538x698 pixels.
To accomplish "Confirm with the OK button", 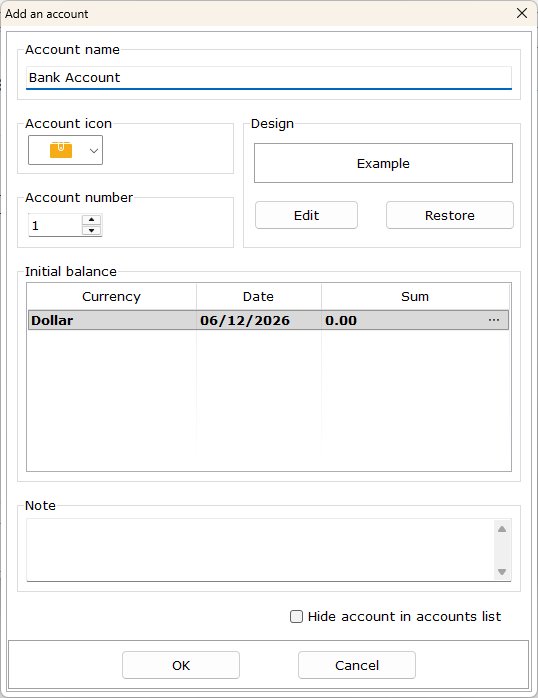I will click(181, 666).
